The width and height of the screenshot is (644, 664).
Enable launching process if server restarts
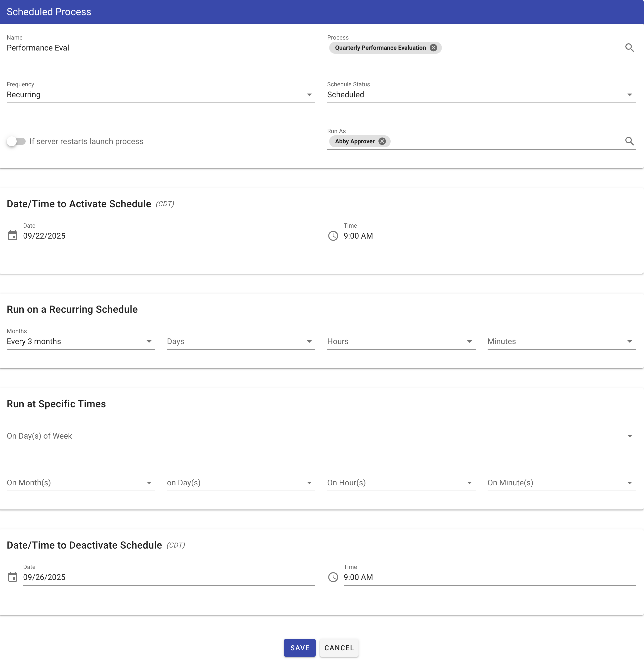(x=17, y=141)
